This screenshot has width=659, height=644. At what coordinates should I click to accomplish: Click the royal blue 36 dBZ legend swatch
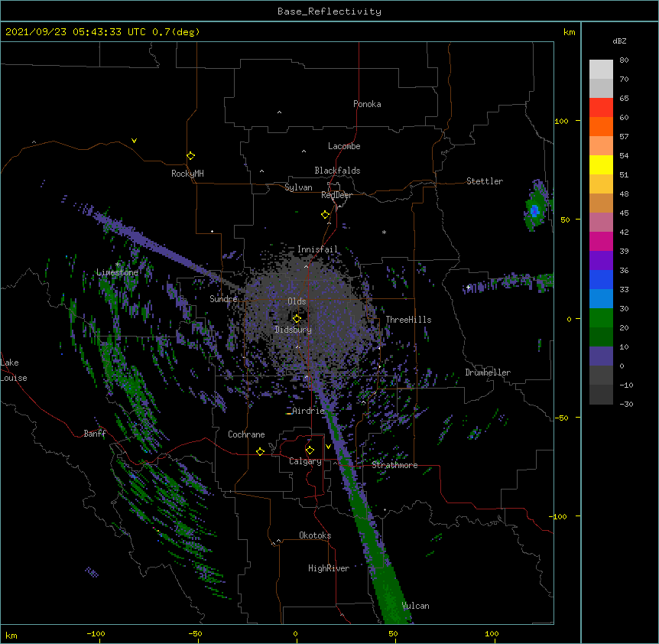[601, 279]
